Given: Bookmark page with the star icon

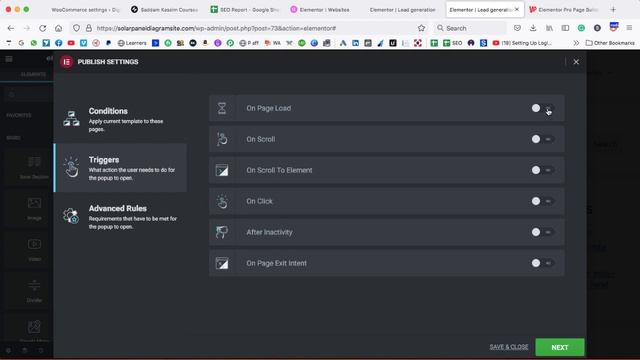Looking at the screenshot, I should (421, 28).
